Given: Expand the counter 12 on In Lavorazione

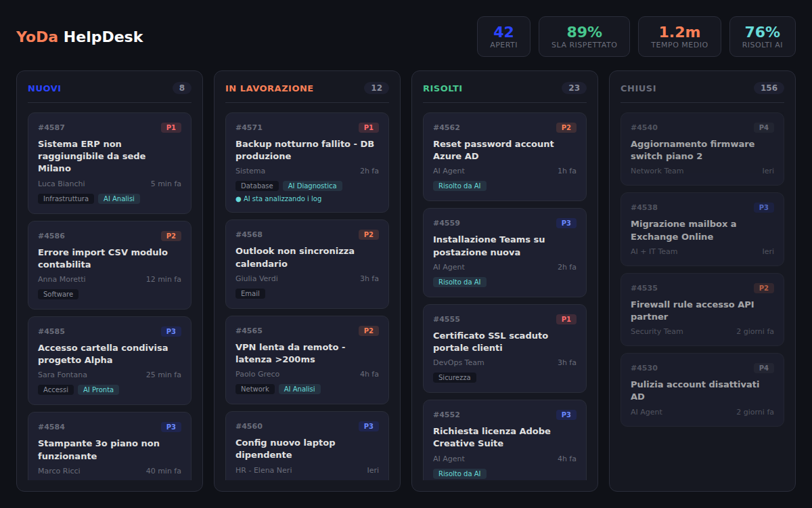Looking at the screenshot, I should (x=376, y=87).
